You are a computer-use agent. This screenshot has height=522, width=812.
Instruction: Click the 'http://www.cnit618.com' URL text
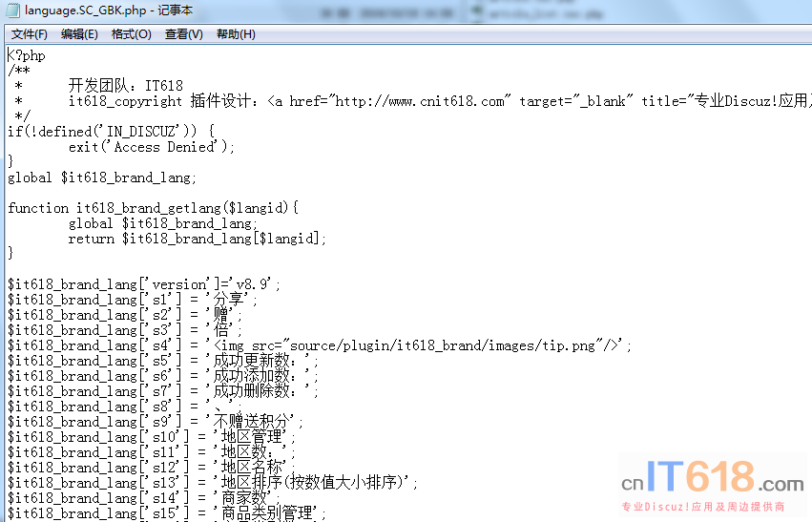pyautogui.click(x=420, y=101)
